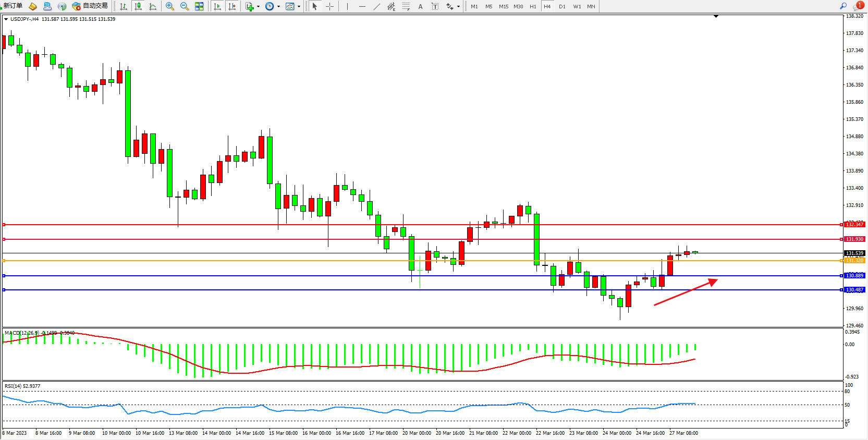Zoom out on the chart

185,6
